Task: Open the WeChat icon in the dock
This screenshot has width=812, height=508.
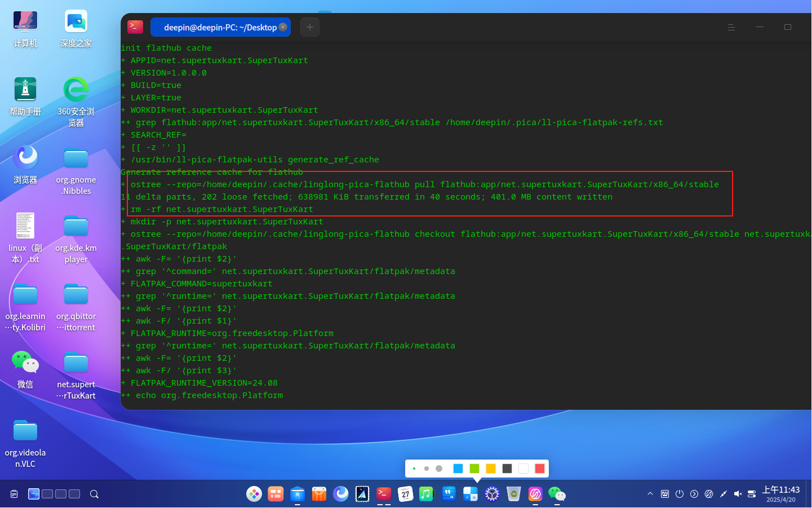Action: [557, 494]
